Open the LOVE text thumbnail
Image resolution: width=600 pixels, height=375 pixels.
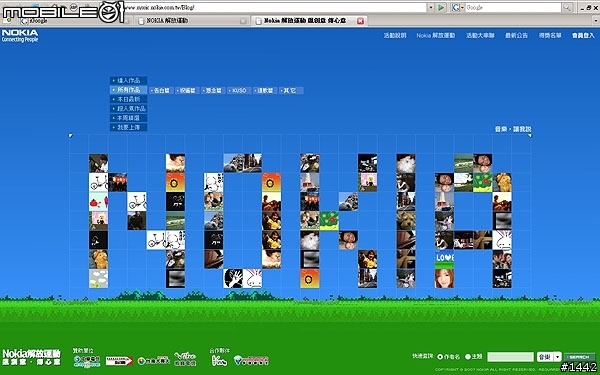point(444,259)
